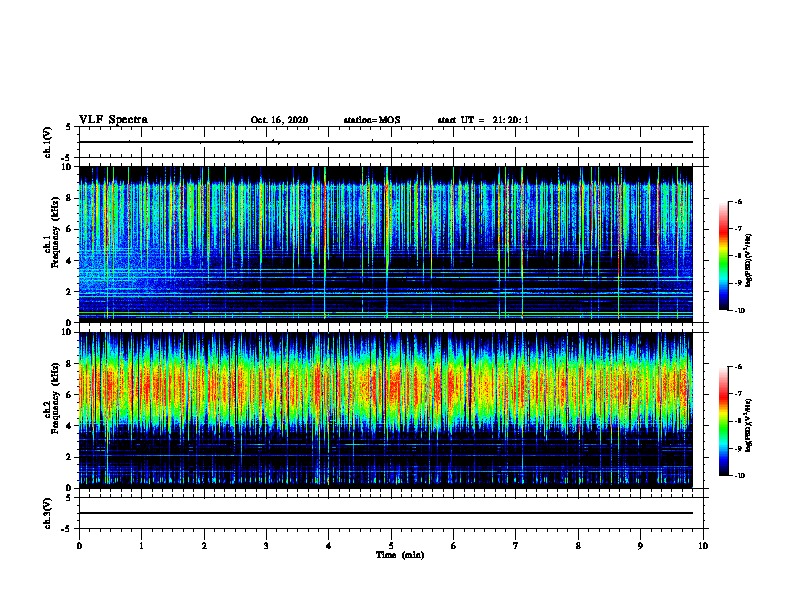
Task: Click time axis tick label "7"
Action: [516, 546]
